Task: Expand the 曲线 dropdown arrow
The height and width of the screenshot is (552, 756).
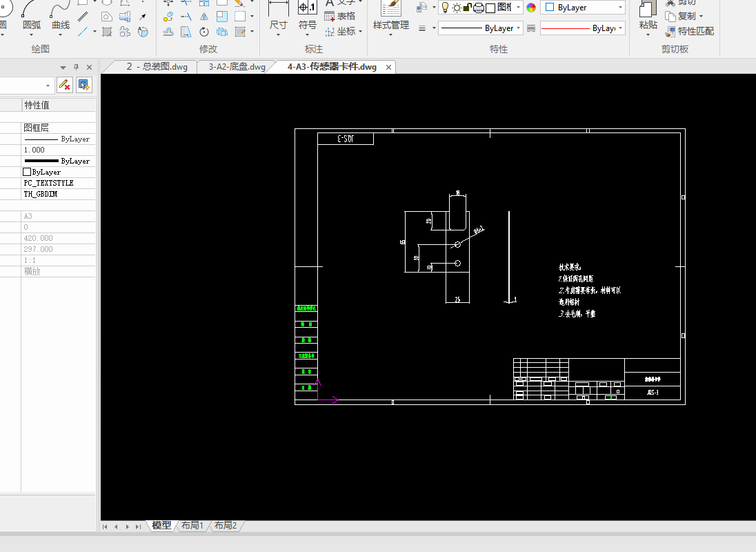Action: click(61, 35)
